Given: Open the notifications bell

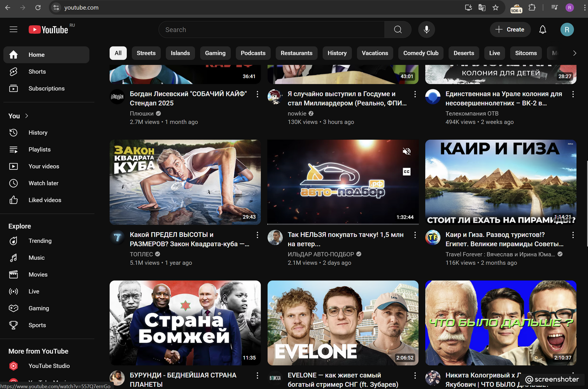Looking at the screenshot, I should (542, 30).
